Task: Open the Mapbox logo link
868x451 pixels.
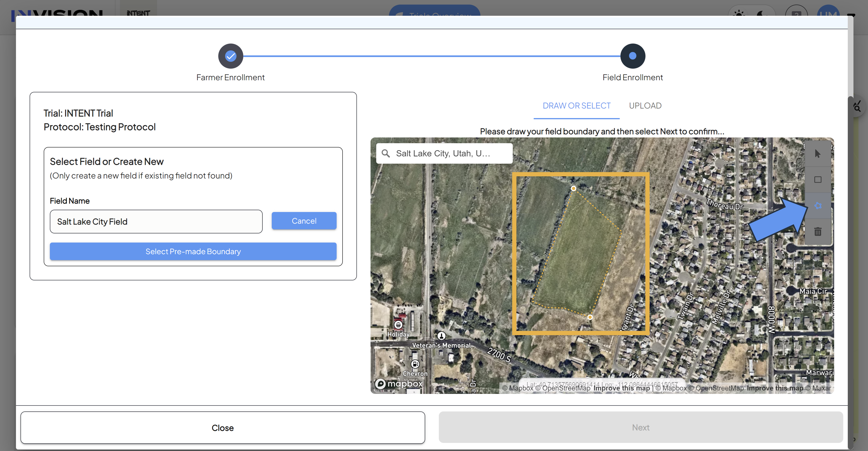Action: click(399, 383)
